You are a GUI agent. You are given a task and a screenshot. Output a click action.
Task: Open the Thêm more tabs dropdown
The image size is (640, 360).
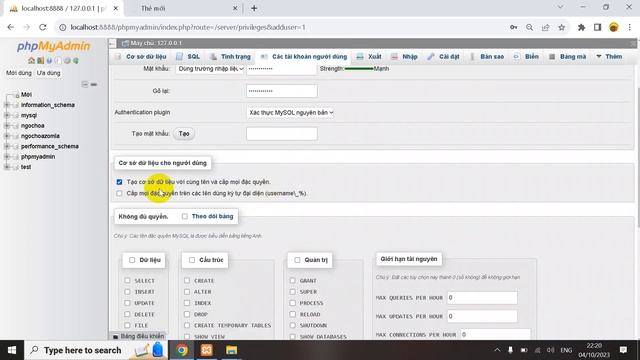pos(609,56)
